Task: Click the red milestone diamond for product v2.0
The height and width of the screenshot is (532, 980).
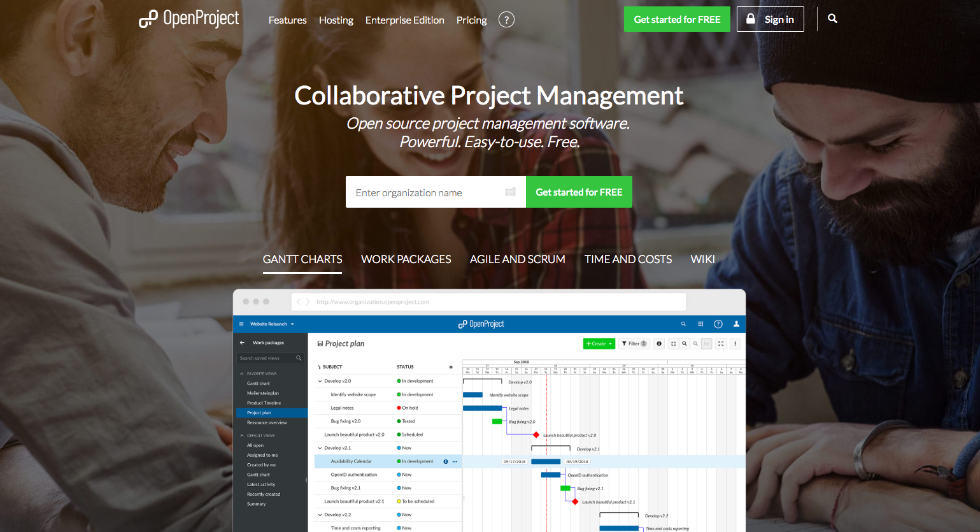Action: click(536, 435)
